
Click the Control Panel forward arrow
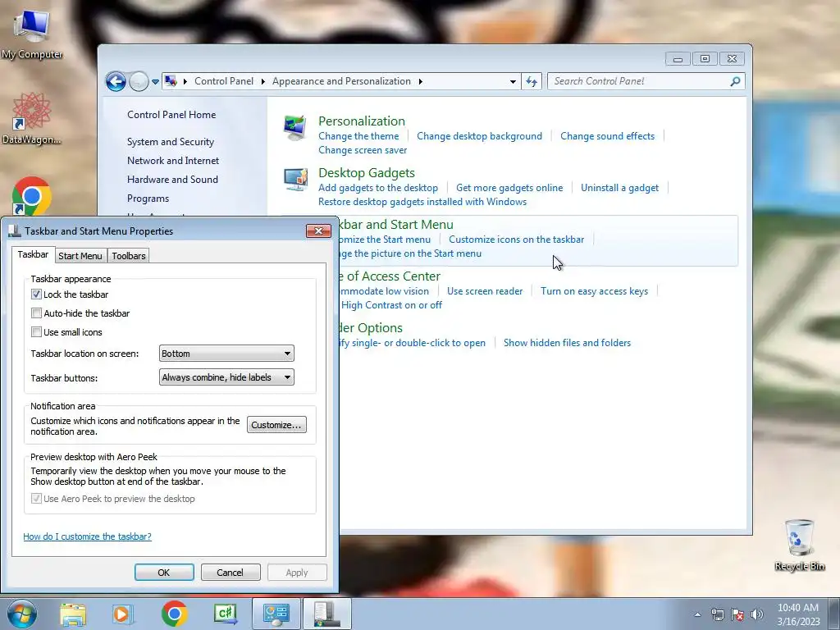click(x=139, y=81)
